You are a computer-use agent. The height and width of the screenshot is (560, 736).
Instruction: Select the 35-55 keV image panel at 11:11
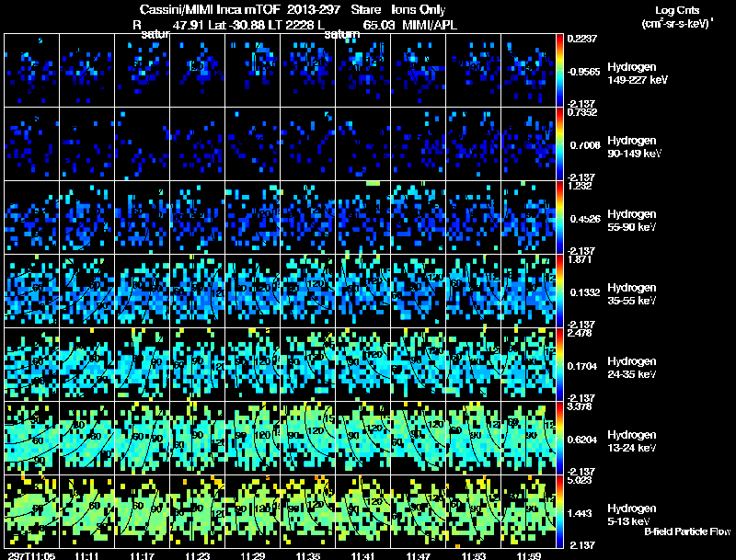pos(86,291)
